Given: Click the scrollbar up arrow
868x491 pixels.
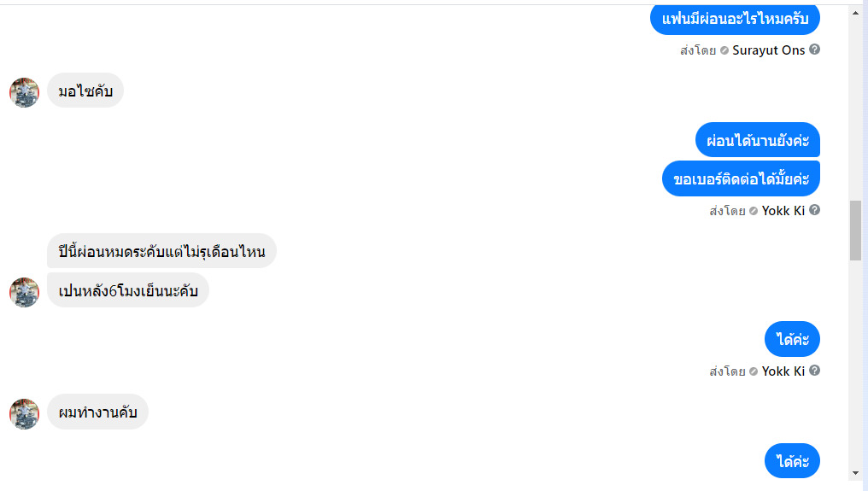Looking at the screenshot, I should pyautogui.click(x=855, y=13).
